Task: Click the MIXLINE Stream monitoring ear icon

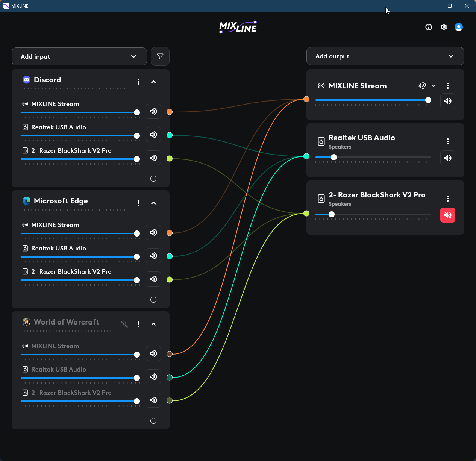Action: point(422,86)
